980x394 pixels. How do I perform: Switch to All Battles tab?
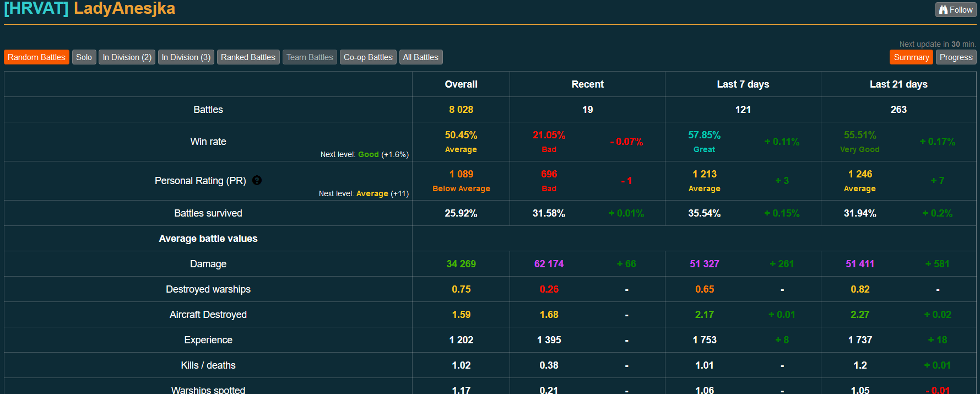420,57
